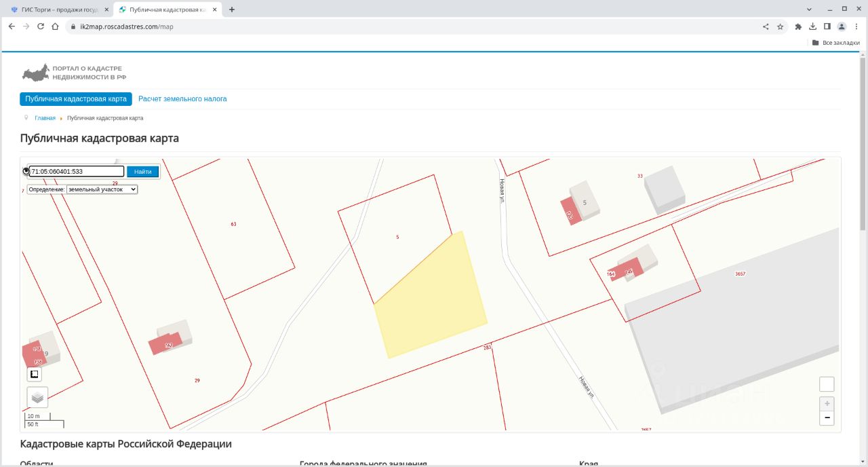Open the map layers switcher
The image size is (868, 467).
point(37,397)
